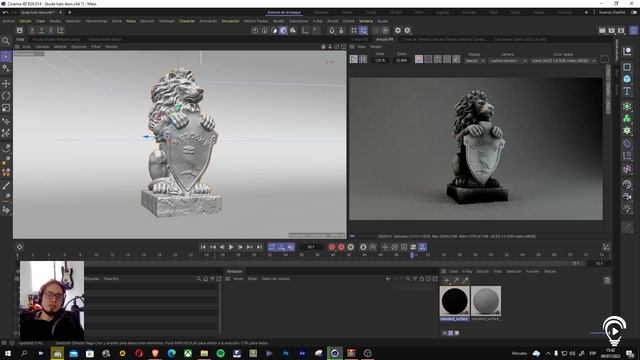Start Arnold IPR render button
The height and width of the screenshot is (360, 640).
[353, 59]
